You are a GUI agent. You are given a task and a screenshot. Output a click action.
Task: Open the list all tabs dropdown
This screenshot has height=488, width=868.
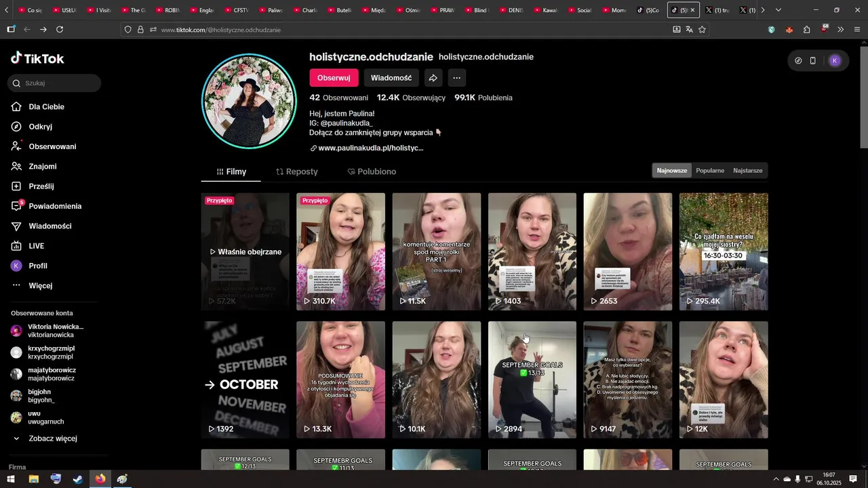click(778, 10)
